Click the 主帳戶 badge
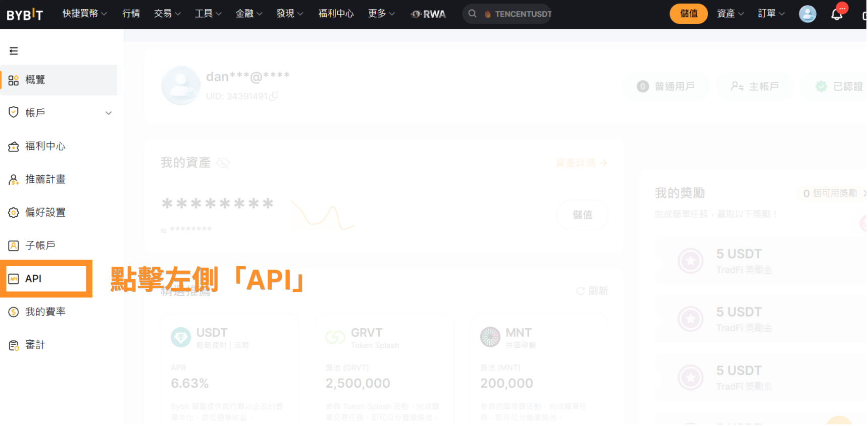The width and height of the screenshot is (868, 426). click(x=755, y=87)
